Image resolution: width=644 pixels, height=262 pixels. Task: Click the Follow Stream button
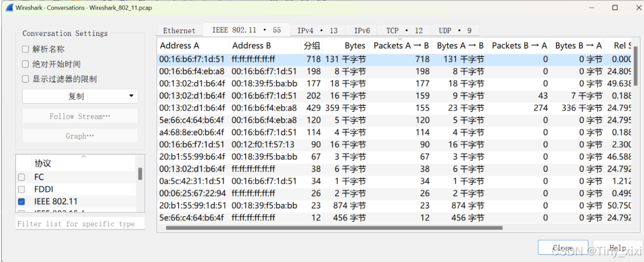tap(80, 116)
